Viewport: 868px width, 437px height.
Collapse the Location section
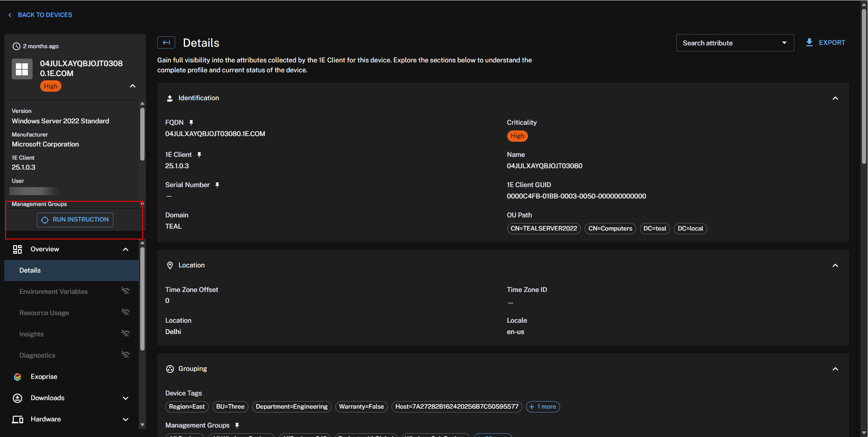pyautogui.click(x=835, y=266)
